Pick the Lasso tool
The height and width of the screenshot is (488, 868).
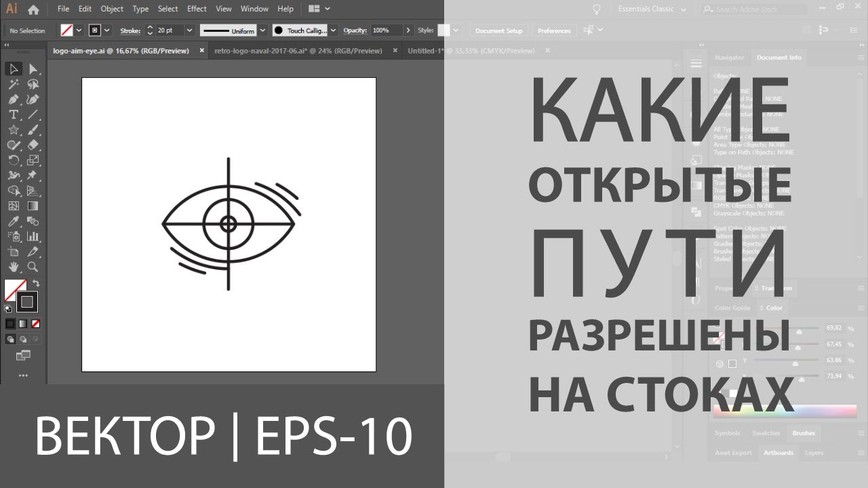pos(33,84)
